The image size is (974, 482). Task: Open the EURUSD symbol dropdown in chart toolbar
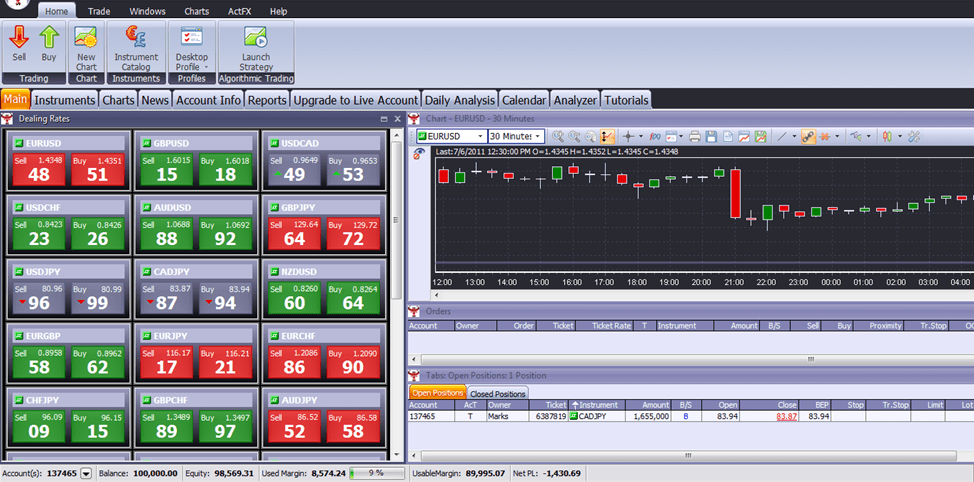[480, 136]
